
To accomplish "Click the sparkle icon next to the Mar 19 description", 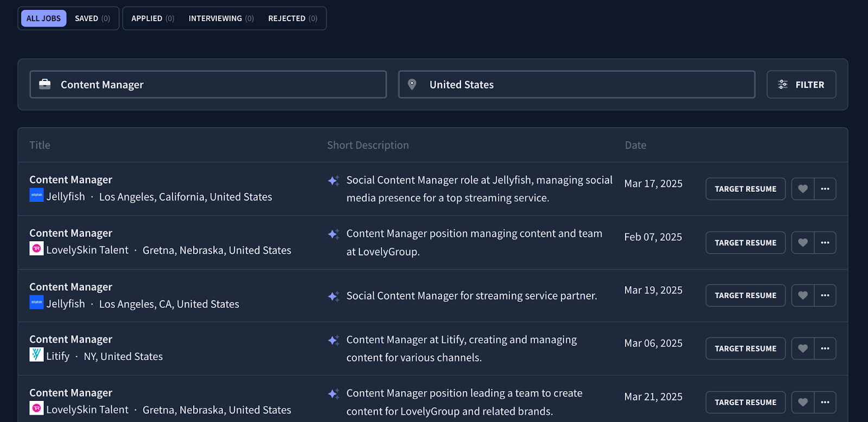I will [334, 297].
